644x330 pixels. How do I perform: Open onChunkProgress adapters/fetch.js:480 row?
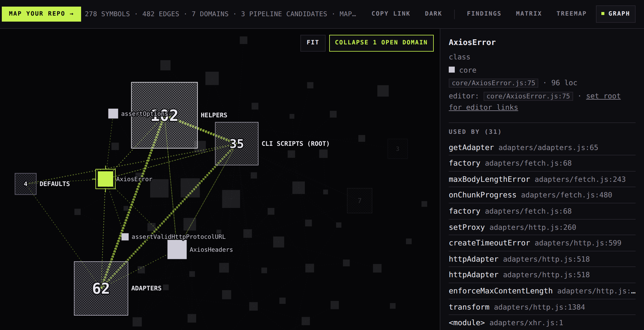click(542, 195)
